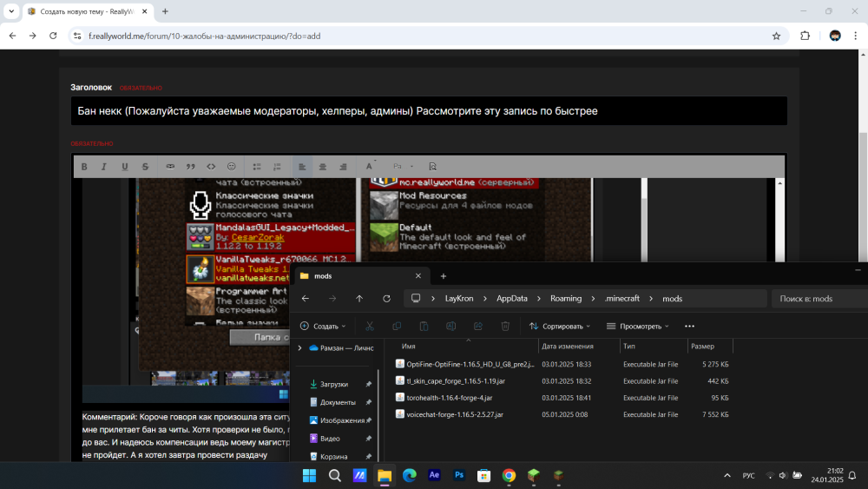
Task: Open the font size dropdown in editor
Action: click(403, 166)
